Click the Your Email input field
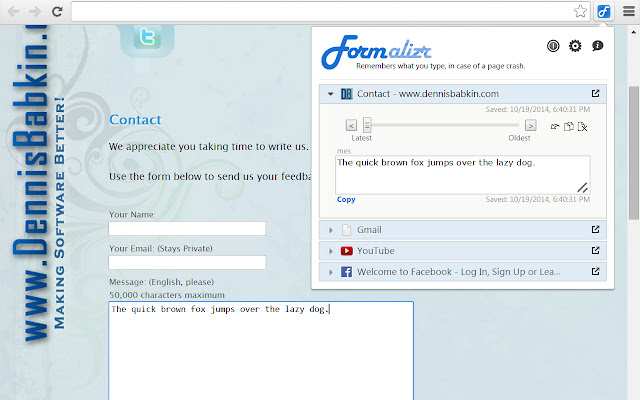Image resolution: width=640 pixels, height=400 pixels. point(187,262)
